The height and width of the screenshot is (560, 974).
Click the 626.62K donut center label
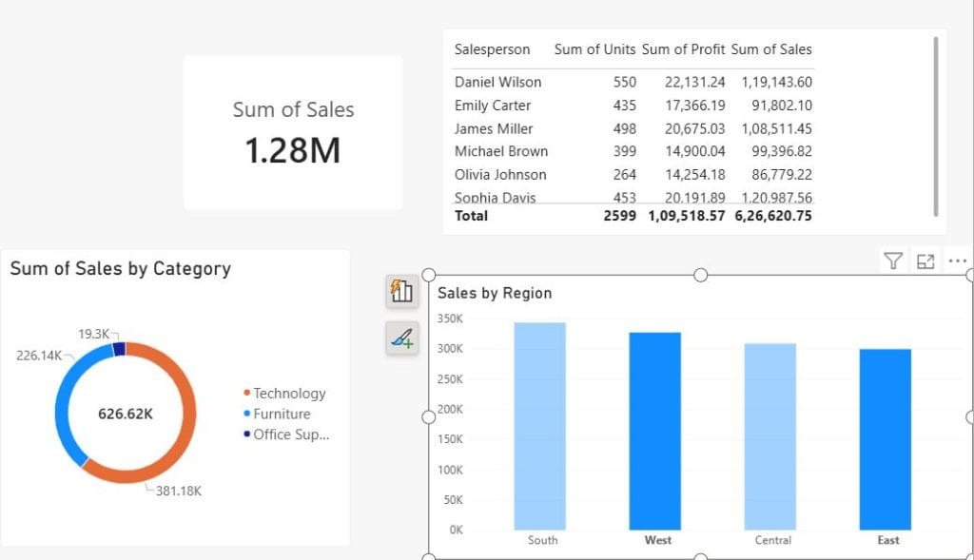pyautogui.click(x=126, y=414)
